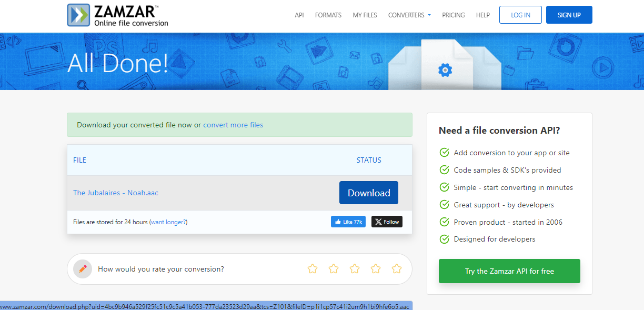Click the pencil icon beside rating question
The width and height of the screenshot is (644, 310).
[83, 269]
